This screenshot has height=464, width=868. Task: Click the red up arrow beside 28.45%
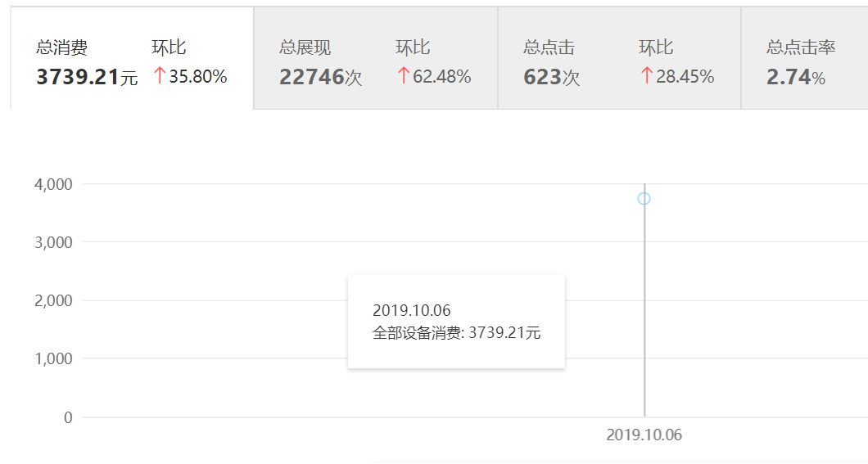coord(646,76)
